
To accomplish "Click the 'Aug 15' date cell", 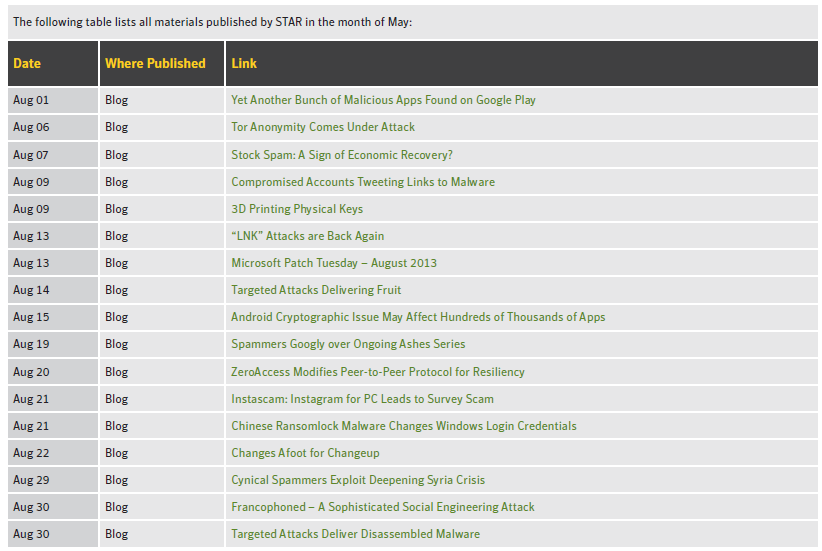I will click(x=53, y=317).
